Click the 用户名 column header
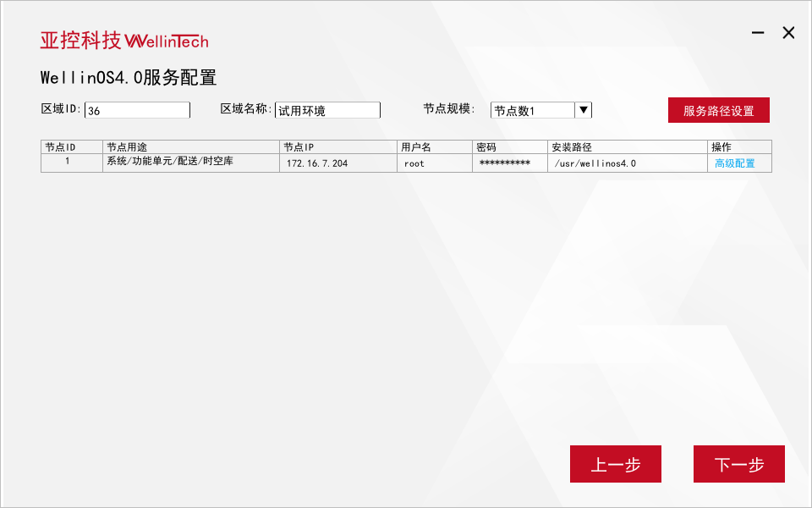The image size is (812, 508). click(x=435, y=147)
